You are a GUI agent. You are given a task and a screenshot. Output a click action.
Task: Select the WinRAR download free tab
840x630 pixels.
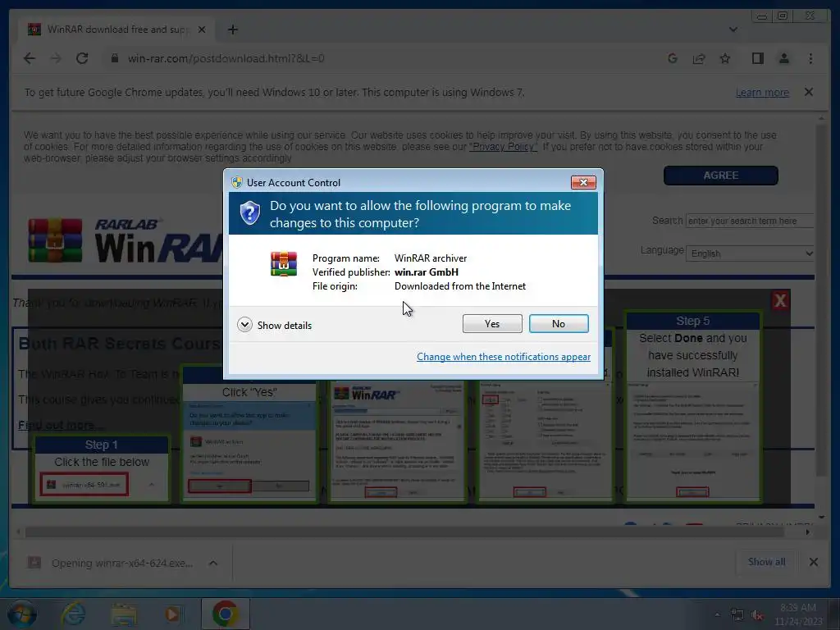click(116, 30)
